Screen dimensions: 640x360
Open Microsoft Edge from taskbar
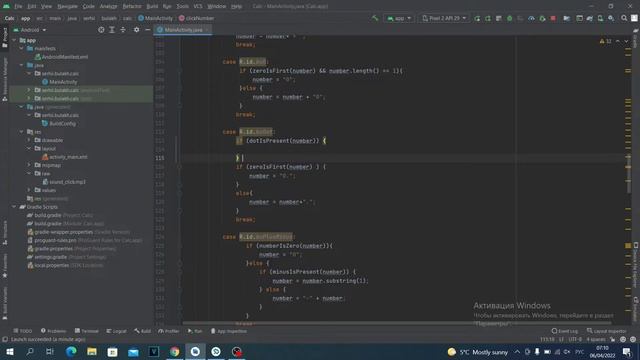point(71,351)
